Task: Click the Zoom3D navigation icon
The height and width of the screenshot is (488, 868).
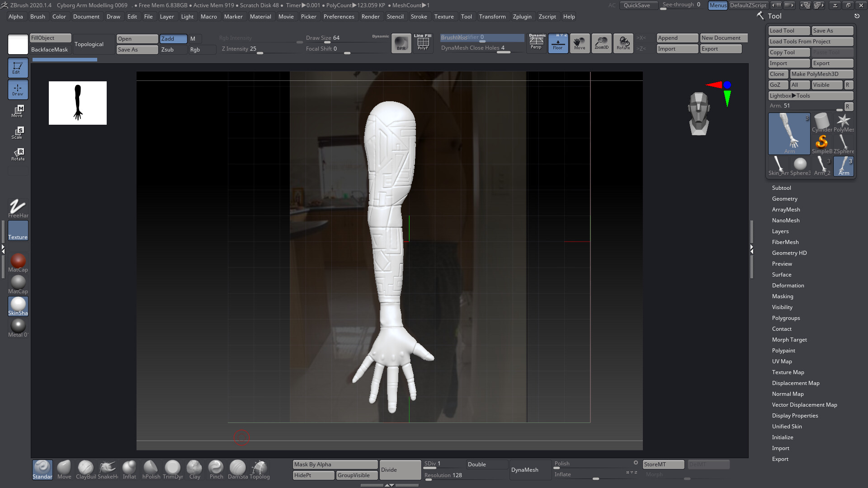Action: pyautogui.click(x=601, y=43)
